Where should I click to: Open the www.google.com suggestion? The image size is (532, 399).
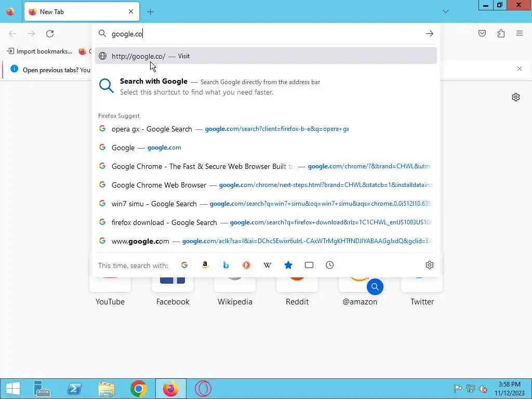click(x=266, y=241)
